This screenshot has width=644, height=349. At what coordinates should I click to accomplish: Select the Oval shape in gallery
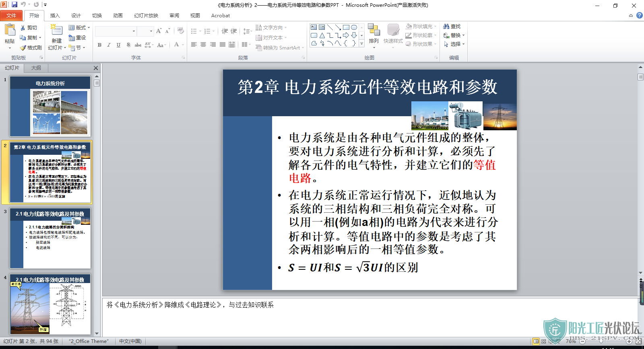pyautogui.click(x=354, y=27)
